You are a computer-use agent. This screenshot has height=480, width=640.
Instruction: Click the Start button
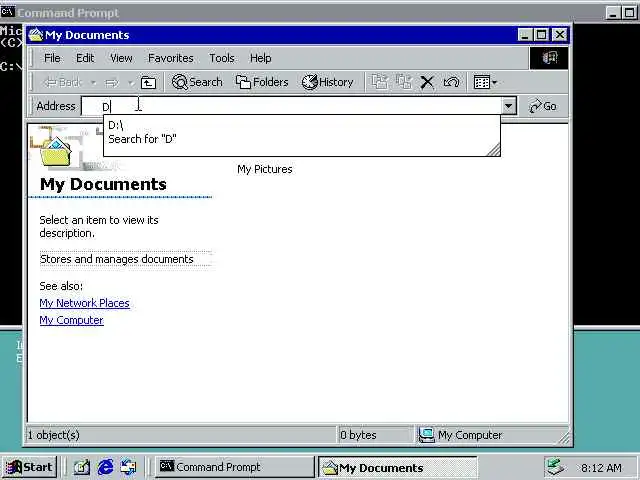coord(29,467)
